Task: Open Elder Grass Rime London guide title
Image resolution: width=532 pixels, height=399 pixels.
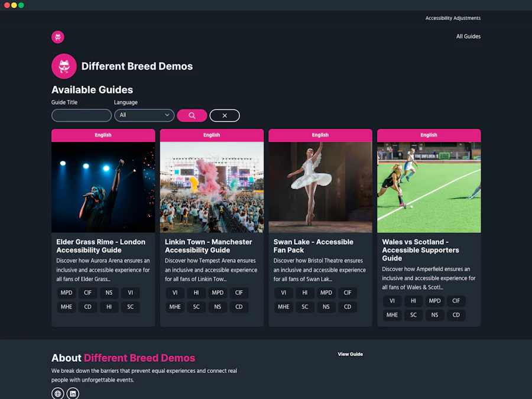Action: pos(100,246)
